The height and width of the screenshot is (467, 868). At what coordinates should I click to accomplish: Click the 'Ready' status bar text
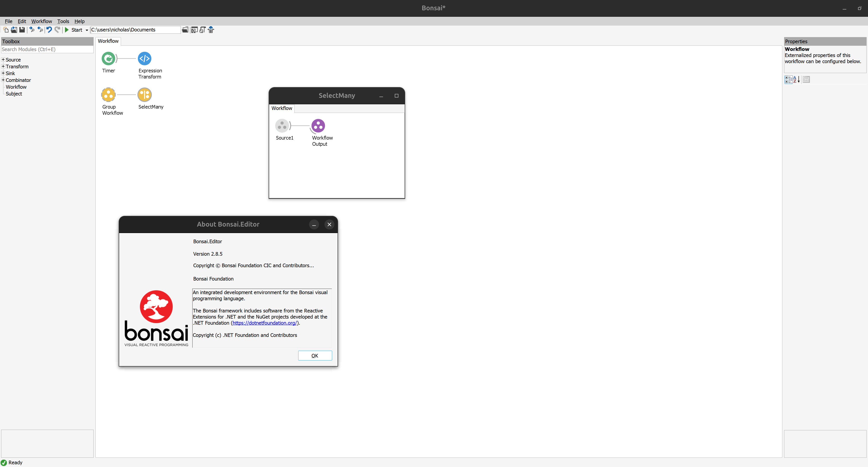click(16, 463)
